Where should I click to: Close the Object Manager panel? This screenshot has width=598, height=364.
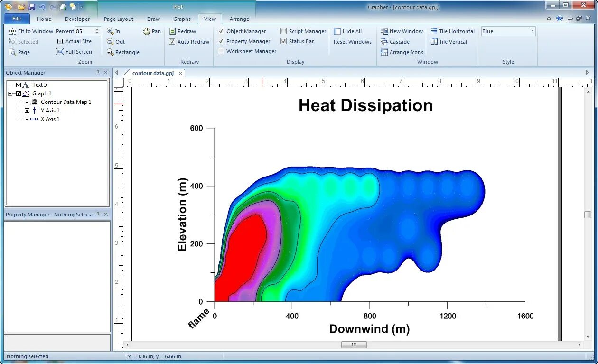[x=106, y=73]
